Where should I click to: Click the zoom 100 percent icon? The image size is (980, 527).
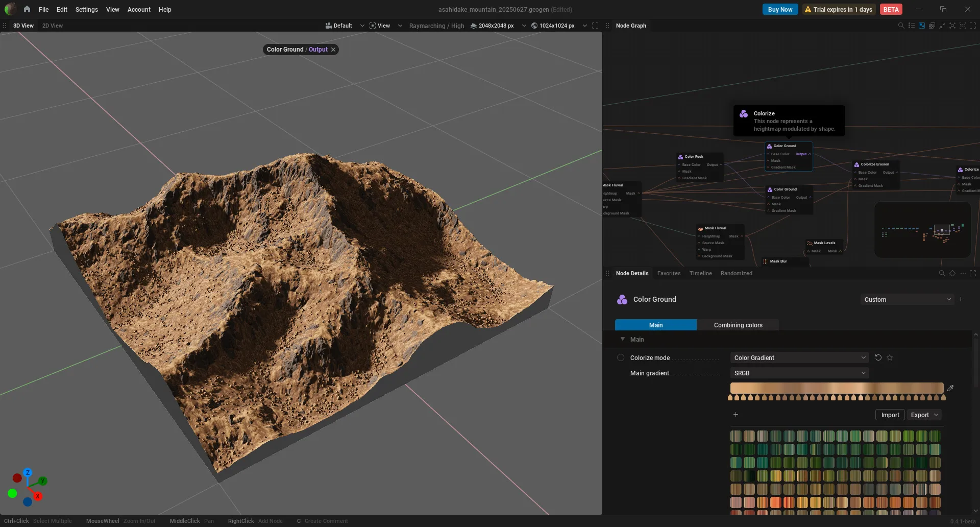click(963, 26)
